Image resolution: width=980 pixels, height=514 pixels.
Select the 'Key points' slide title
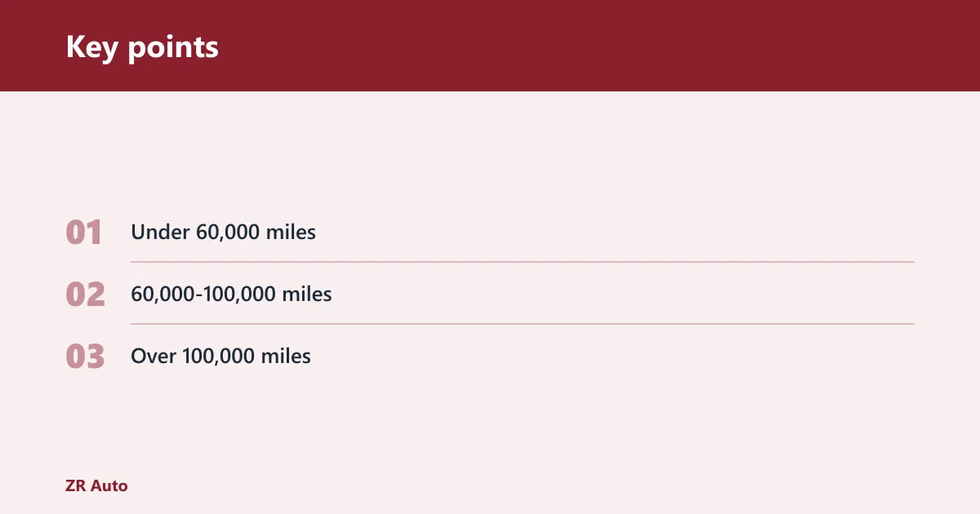click(x=142, y=47)
